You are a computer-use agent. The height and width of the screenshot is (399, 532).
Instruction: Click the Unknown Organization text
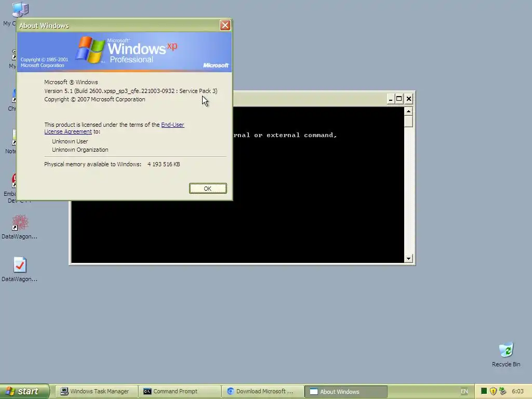pos(80,150)
